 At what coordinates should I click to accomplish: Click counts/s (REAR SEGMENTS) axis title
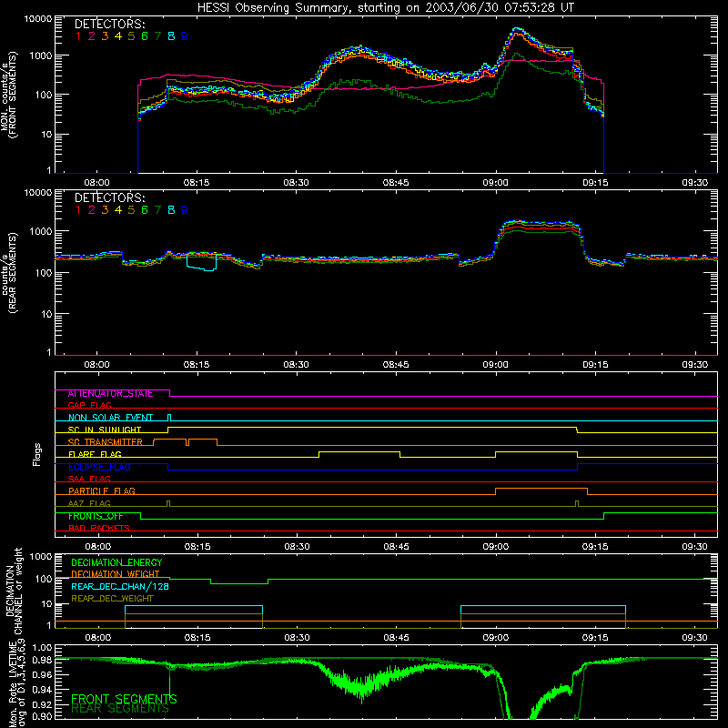[9, 272]
